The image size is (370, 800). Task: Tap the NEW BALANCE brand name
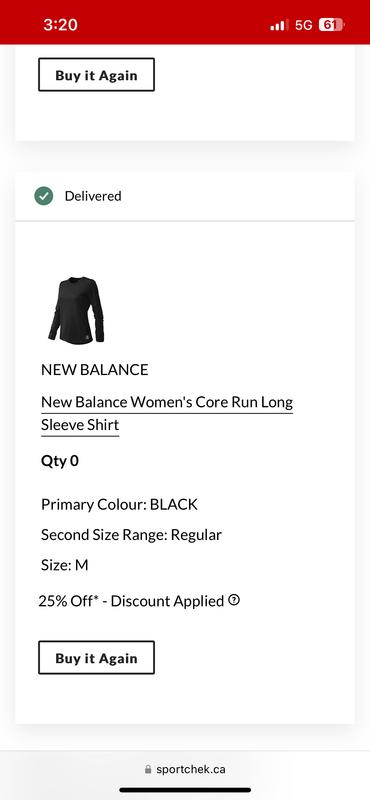coord(94,370)
